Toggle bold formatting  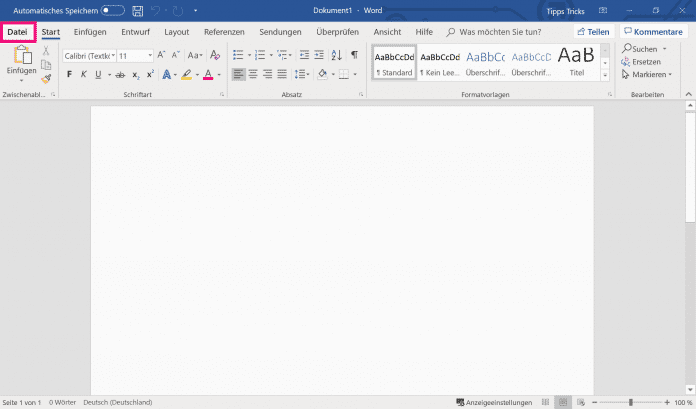[69, 75]
